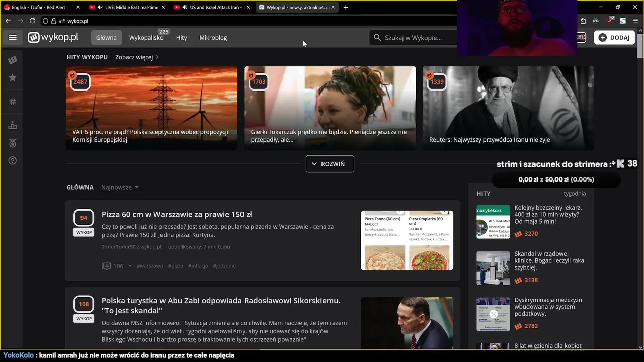The image size is (644, 362).
Task: Click the search magnifier icon
Action: pyautogui.click(x=377, y=37)
